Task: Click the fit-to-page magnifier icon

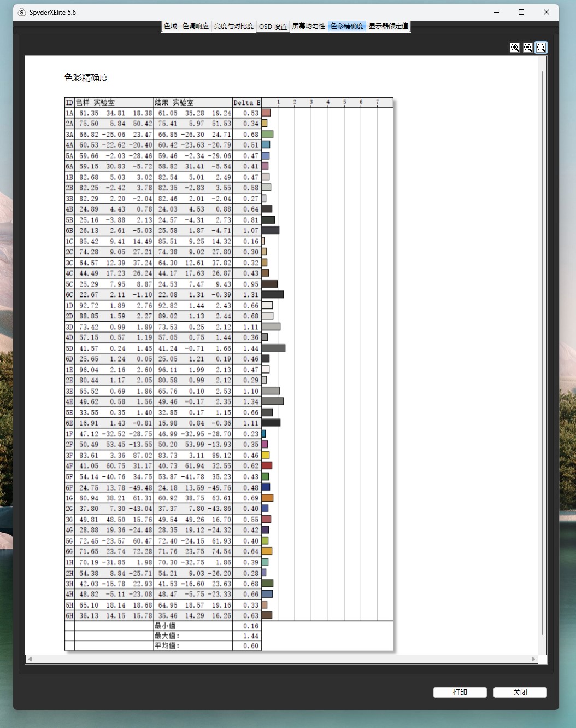Action: 541,48
